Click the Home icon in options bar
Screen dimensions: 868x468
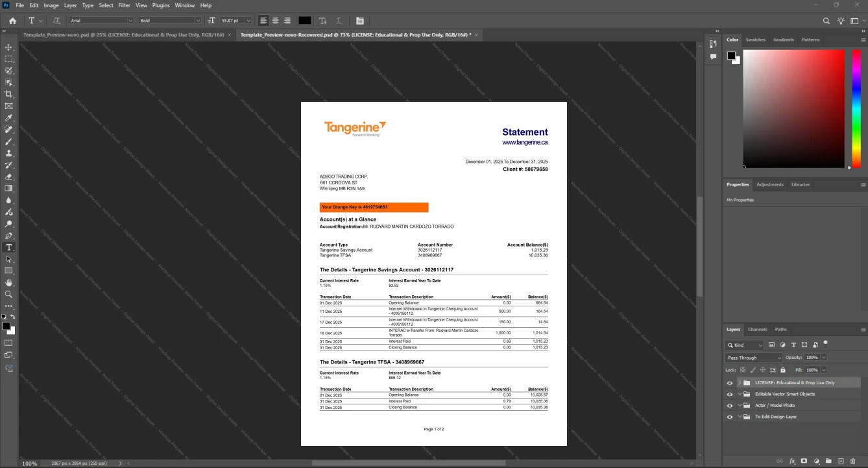[12, 21]
